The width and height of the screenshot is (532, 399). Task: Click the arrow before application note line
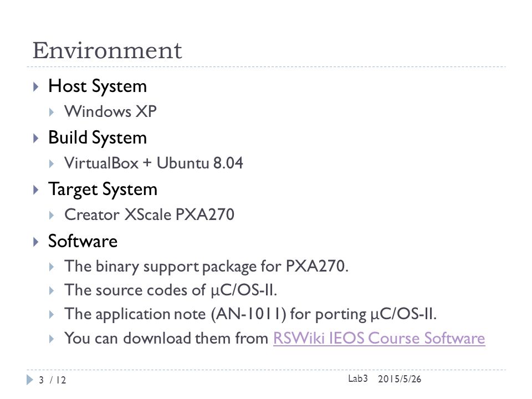coord(51,315)
